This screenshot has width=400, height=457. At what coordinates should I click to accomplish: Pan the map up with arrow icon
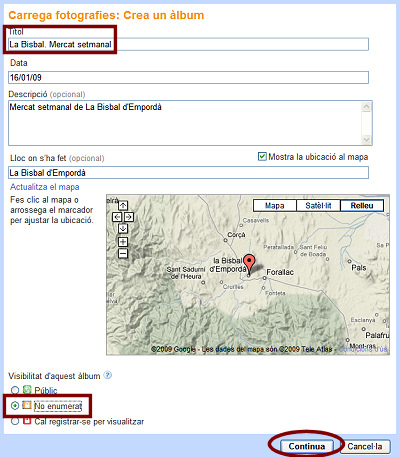(x=123, y=206)
